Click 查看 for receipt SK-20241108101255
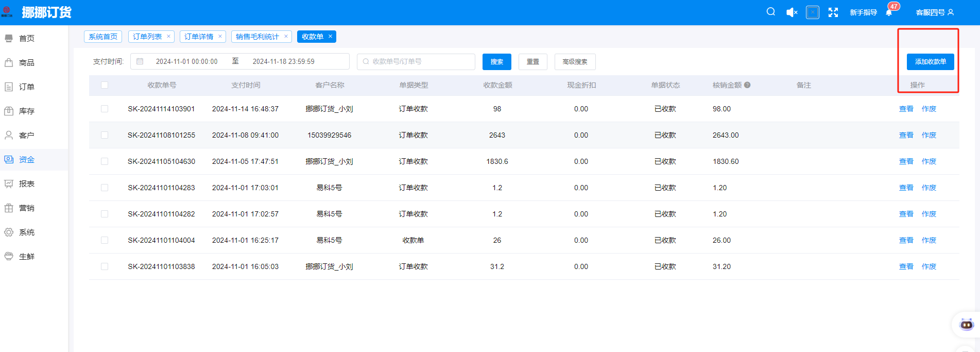The image size is (980, 352). (x=906, y=135)
